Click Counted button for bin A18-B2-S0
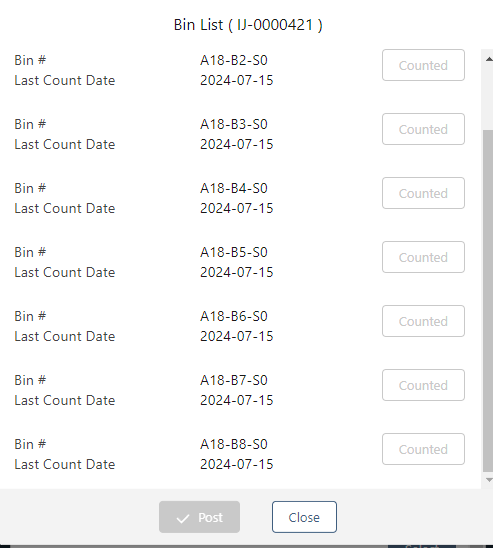 (x=423, y=65)
